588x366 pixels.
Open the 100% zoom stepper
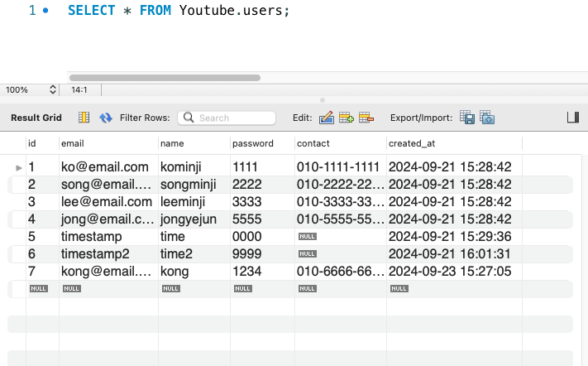[x=53, y=89]
